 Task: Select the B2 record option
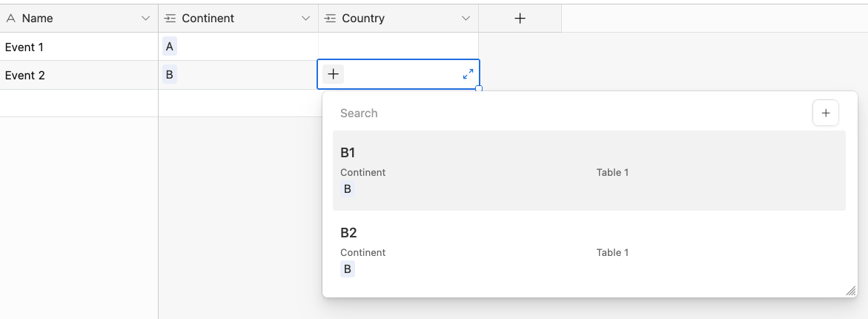point(589,251)
